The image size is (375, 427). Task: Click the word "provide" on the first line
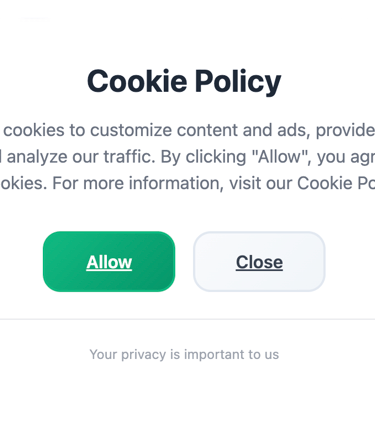pyautogui.click(x=345, y=130)
